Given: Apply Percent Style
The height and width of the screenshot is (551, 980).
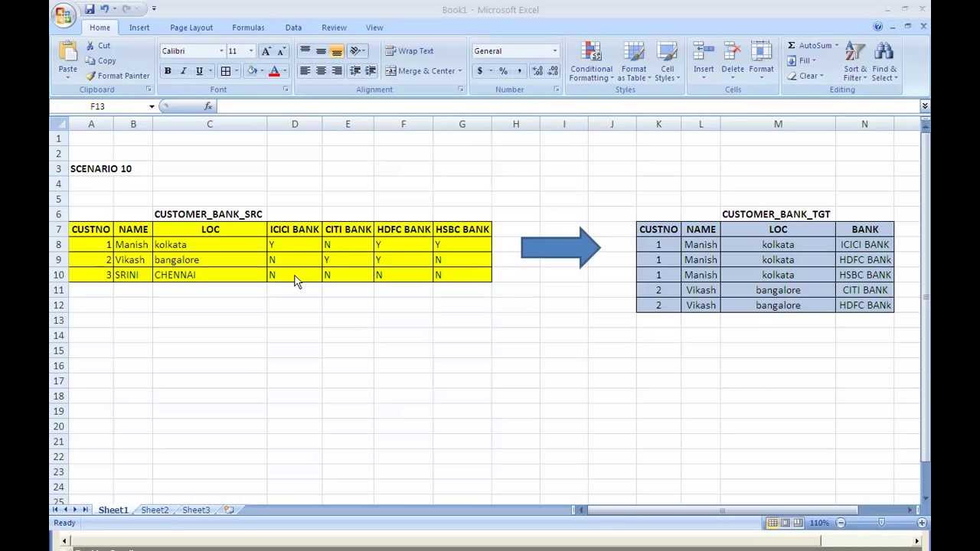Looking at the screenshot, I should tap(503, 71).
